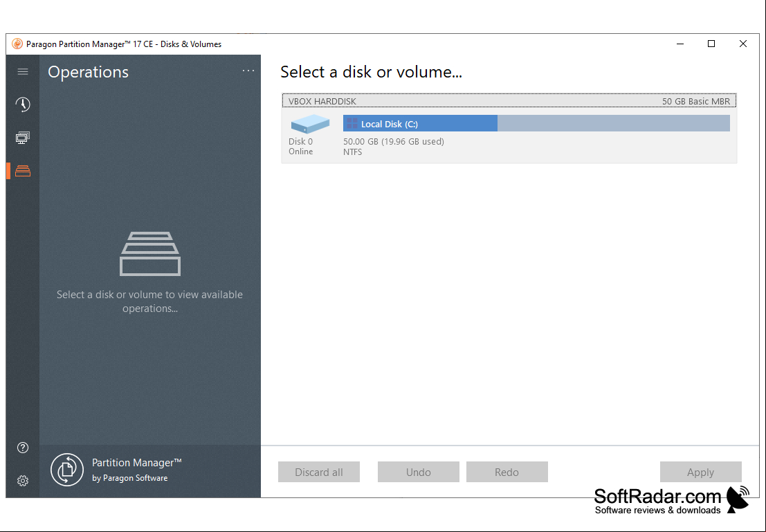Click the Disk 0 drive icon
This screenshot has width=766, height=532.
310,124
